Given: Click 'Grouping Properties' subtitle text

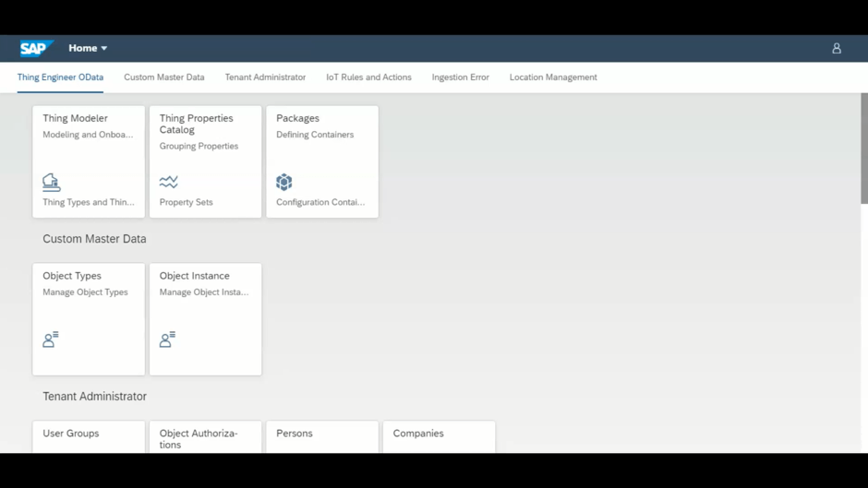Looking at the screenshot, I should point(199,146).
